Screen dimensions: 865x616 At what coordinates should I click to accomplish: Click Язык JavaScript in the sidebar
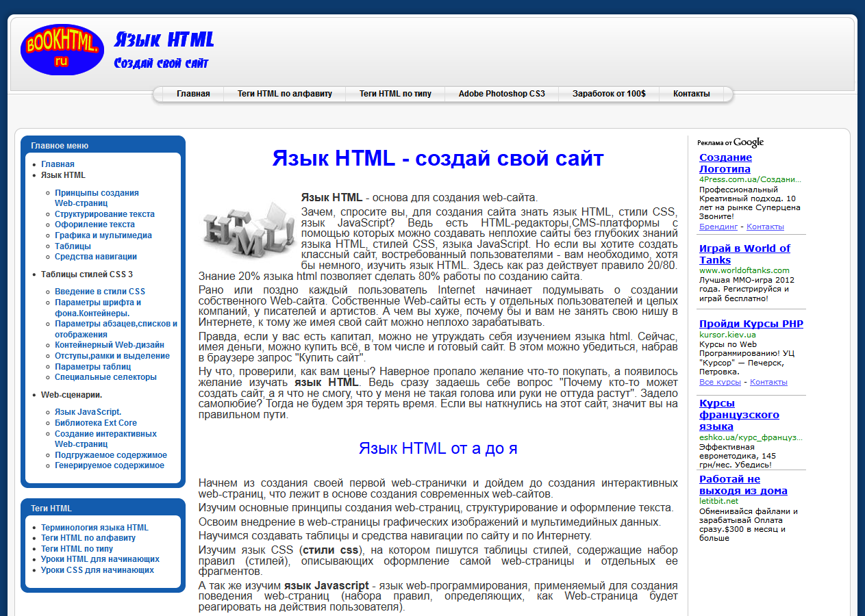(88, 410)
